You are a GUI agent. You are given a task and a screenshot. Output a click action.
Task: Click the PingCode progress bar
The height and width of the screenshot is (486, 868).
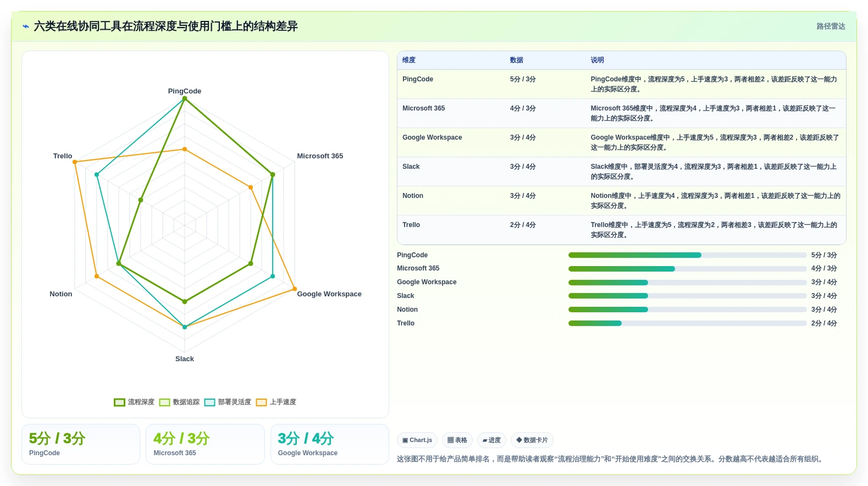click(x=688, y=255)
